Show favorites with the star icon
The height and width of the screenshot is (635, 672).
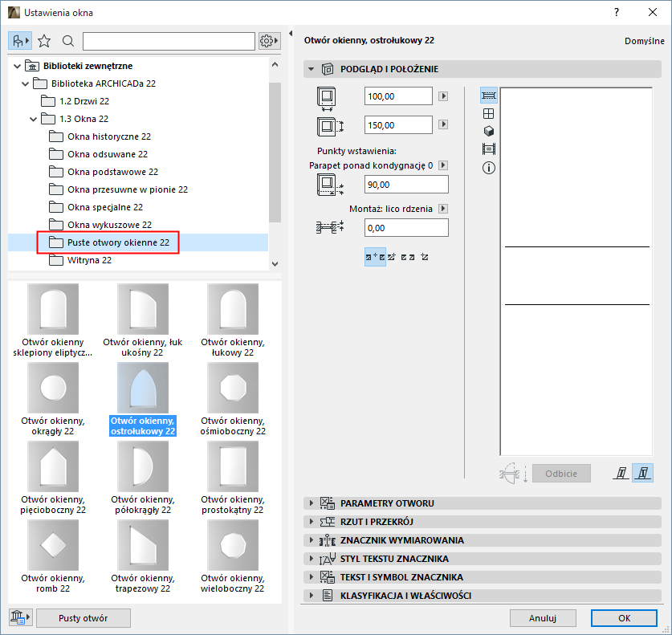44,41
